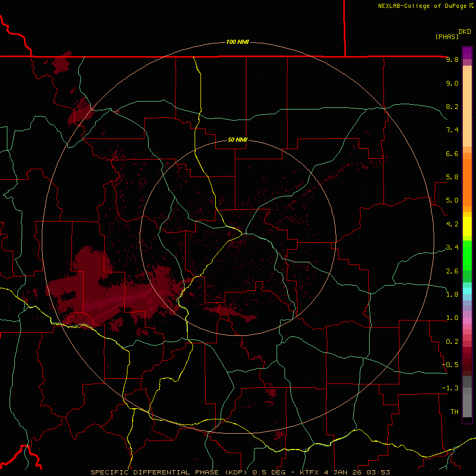Click the bright green segment of the color bar

tap(467, 255)
